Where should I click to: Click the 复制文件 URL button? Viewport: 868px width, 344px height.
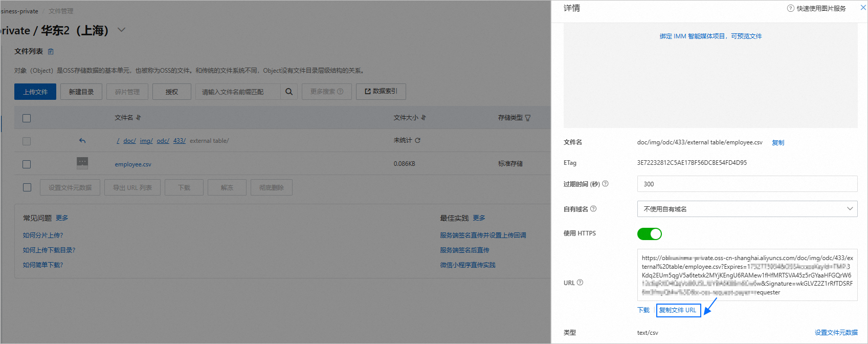[x=678, y=310]
